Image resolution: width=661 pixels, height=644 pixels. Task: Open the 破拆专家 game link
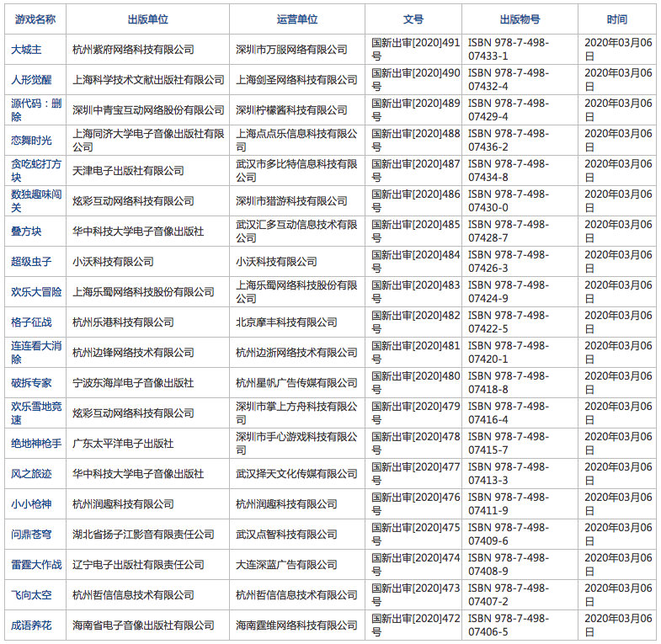[x=31, y=383]
